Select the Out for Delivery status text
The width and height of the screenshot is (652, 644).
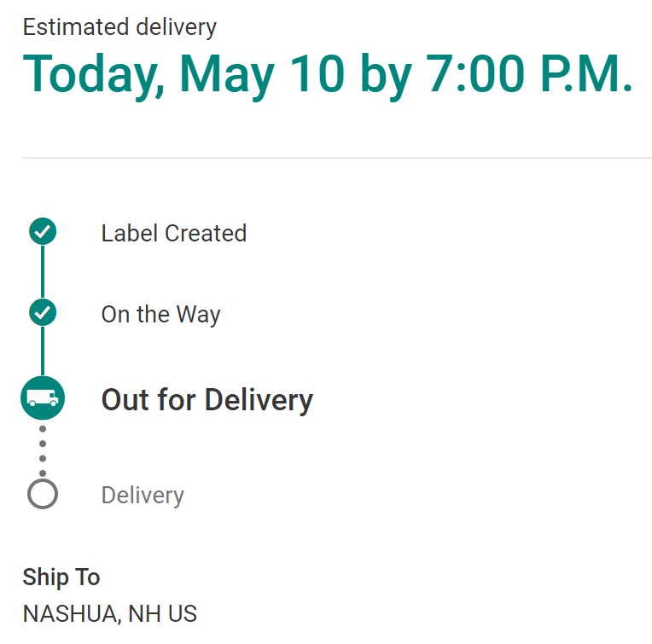click(x=207, y=401)
